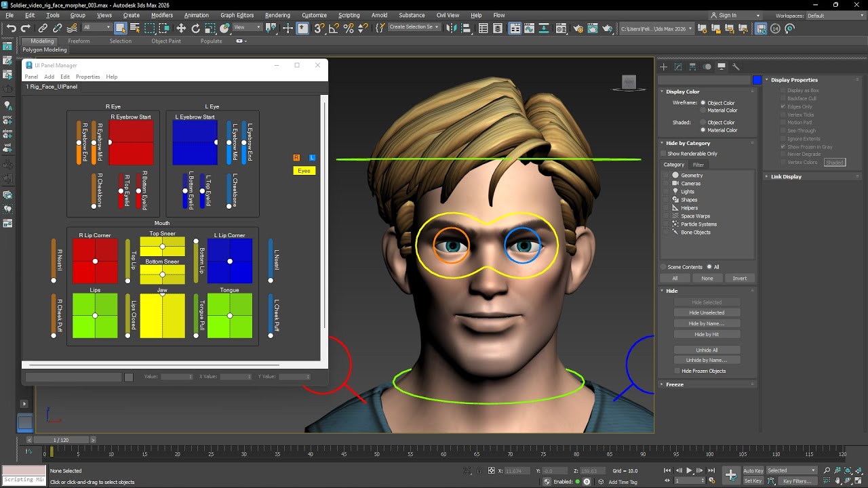Click the Unhide All button
868x488 pixels.
click(707, 350)
